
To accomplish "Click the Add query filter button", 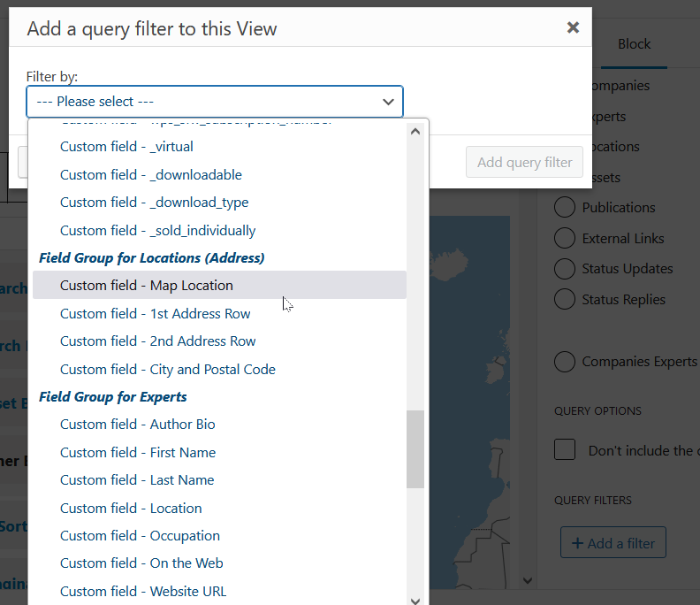I will (x=524, y=162).
